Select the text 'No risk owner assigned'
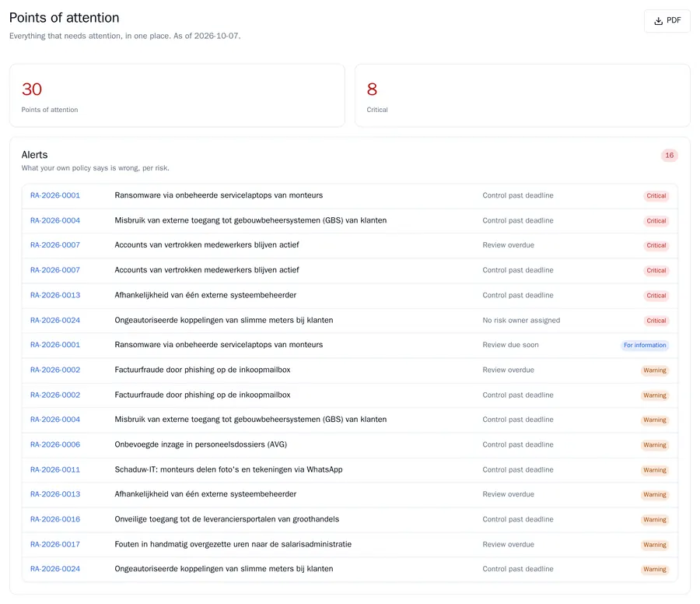This screenshot has width=700, height=604. tap(521, 320)
